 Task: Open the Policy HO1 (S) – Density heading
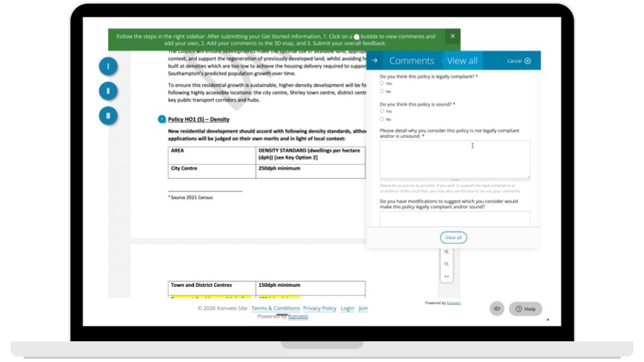(199, 119)
